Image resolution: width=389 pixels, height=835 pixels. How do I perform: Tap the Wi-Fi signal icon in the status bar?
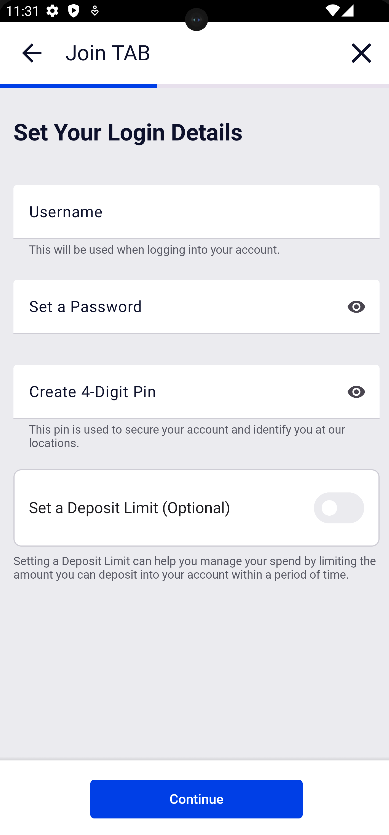click(333, 11)
